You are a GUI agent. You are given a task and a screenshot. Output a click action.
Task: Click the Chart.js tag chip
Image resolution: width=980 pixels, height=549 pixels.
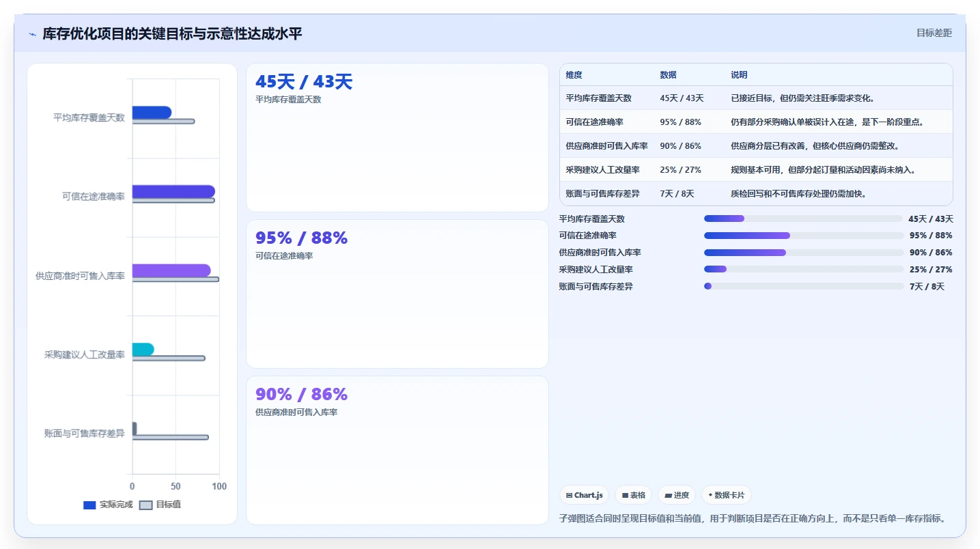[x=584, y=495]
